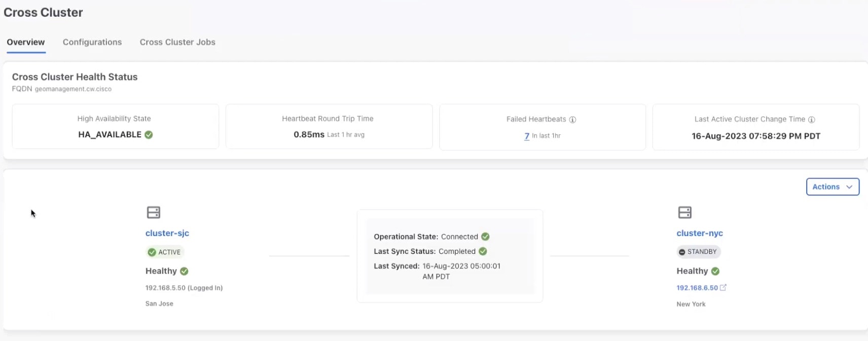Open the Actions dropdown

pyautogui.click(x=832, y=186)
